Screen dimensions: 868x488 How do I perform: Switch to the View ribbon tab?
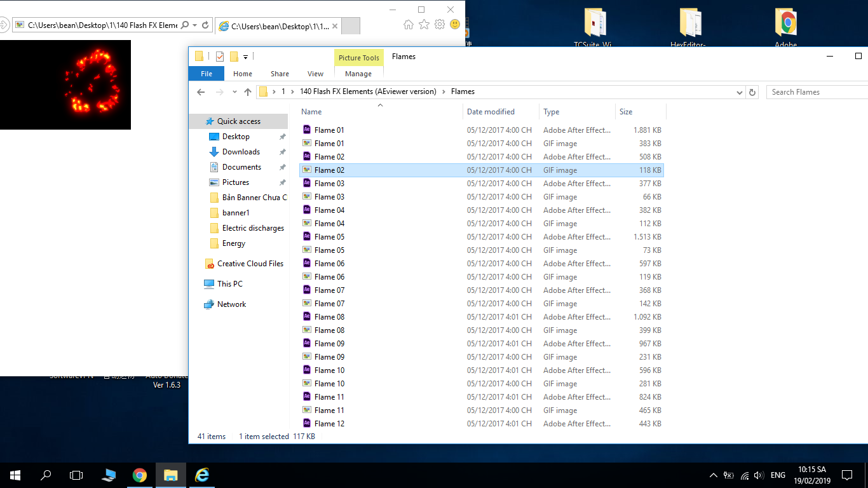tap(315, 74)
